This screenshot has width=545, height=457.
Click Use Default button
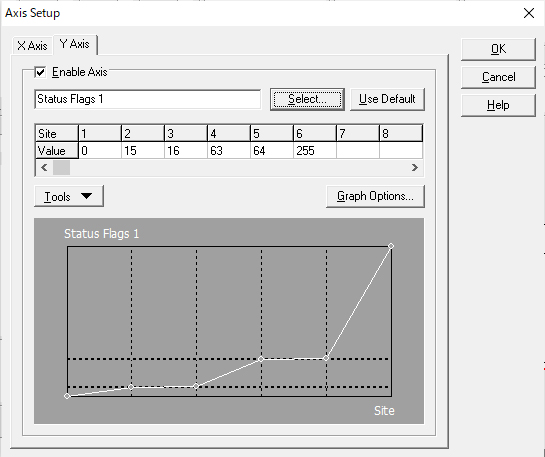[387, 99]
